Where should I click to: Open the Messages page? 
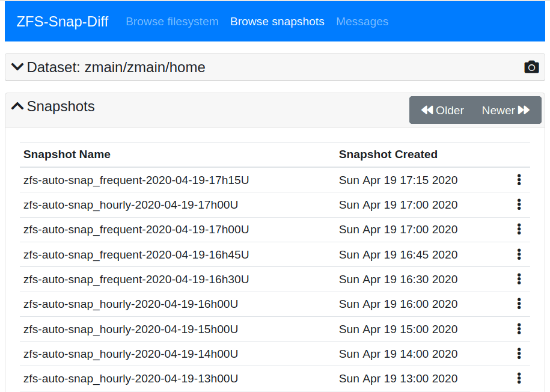click(362, 21)
